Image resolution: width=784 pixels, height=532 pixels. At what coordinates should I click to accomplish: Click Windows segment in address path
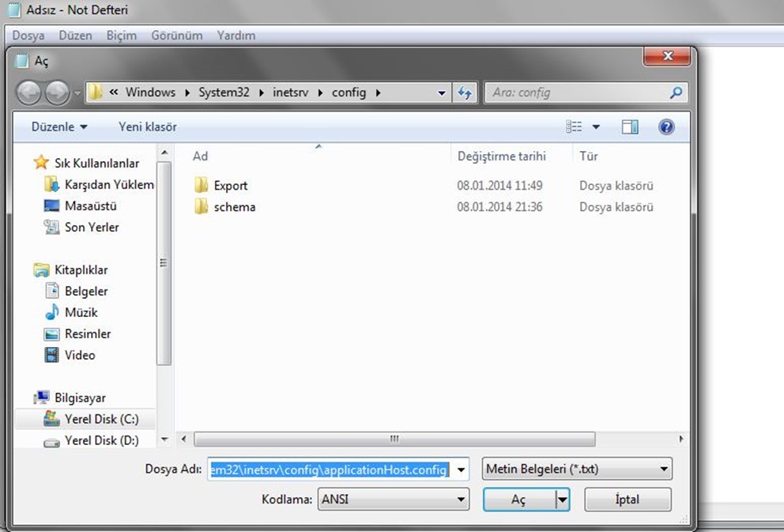click(150, 92)
